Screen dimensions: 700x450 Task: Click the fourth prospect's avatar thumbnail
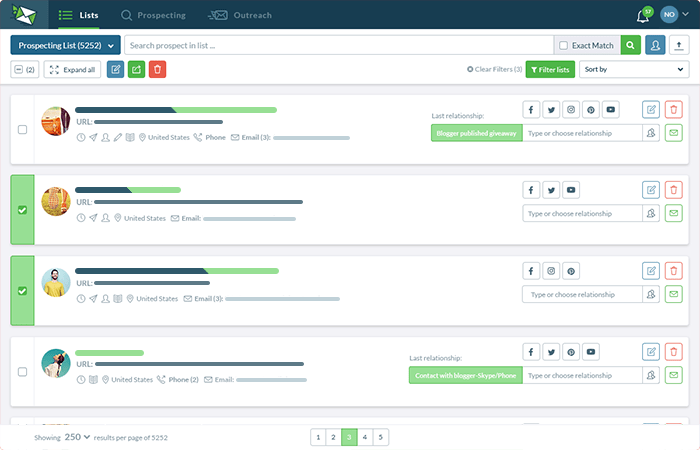[x=56, y=363]
